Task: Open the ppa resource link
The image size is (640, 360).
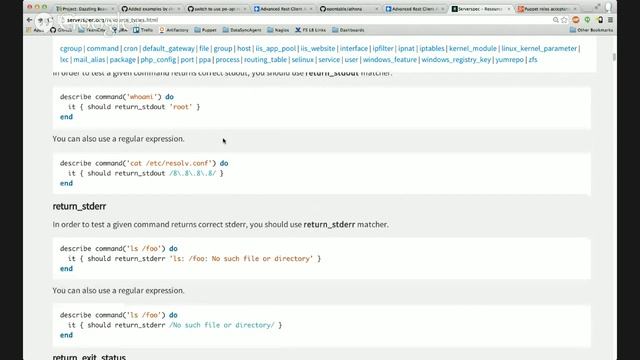Action: [x=205, y=59]
